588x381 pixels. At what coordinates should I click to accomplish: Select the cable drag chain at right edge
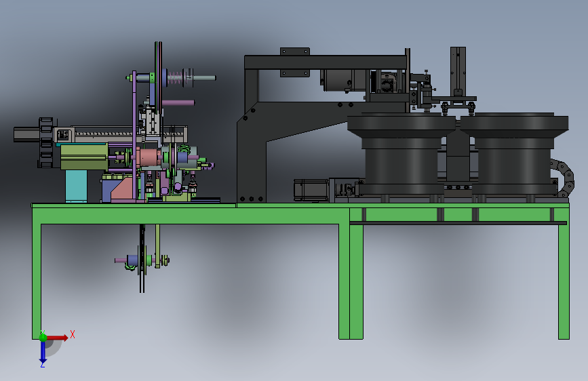point(564,178)
